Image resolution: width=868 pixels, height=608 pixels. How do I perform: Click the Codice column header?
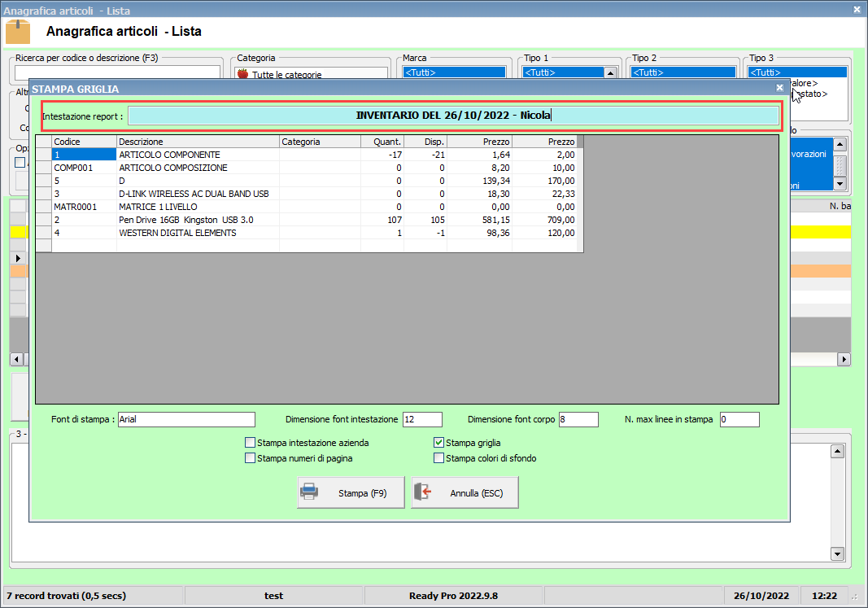[84, 142]
